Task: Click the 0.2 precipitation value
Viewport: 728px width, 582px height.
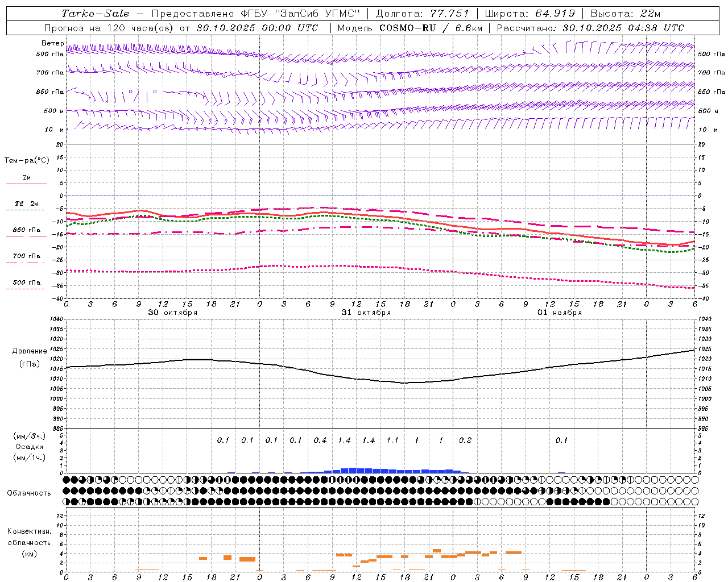Action: pos(465,440)
